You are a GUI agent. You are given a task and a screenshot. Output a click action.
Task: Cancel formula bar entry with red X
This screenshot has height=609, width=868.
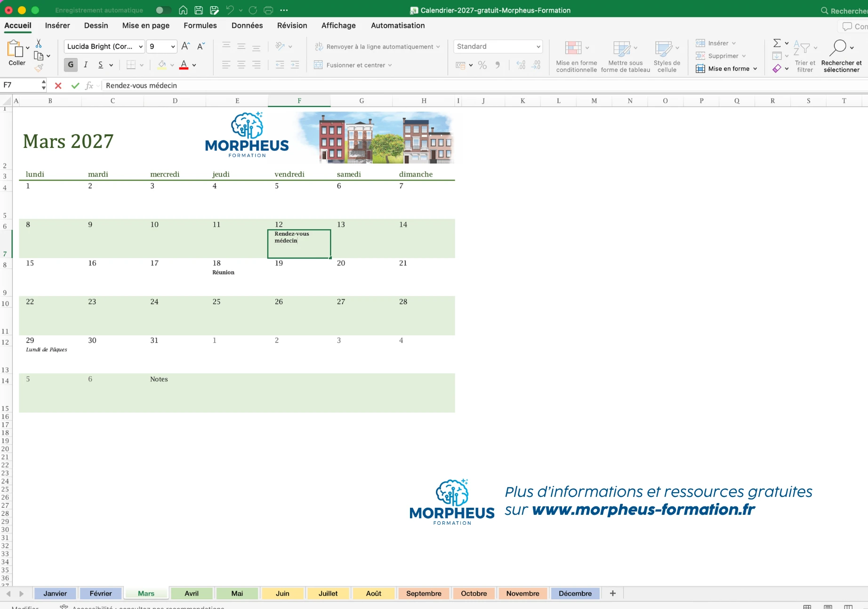[x=58, y=86]
